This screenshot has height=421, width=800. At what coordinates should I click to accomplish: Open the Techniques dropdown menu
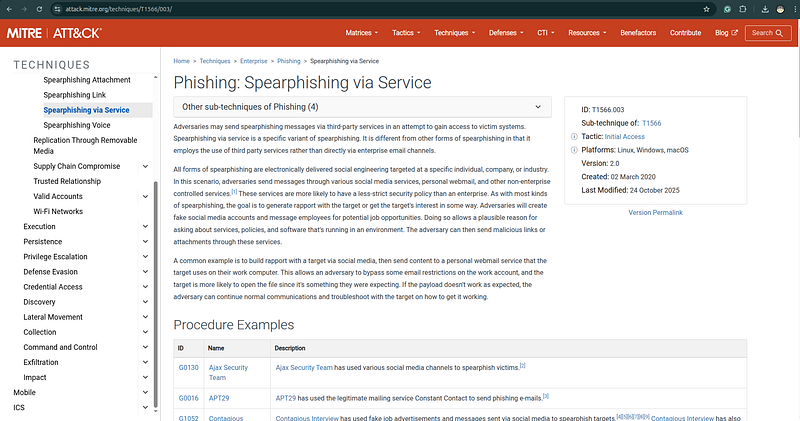pos(455,33)
